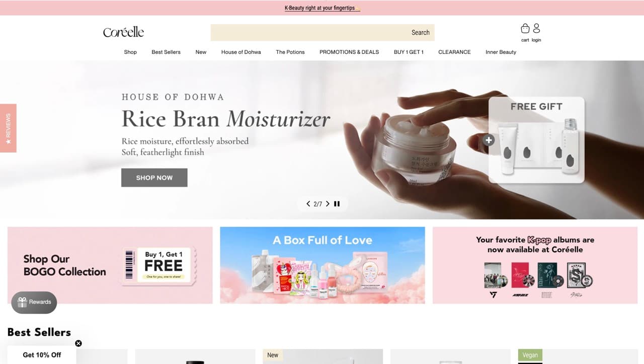Open the Best Sellers menu item
This screenshot has height=364, width=644.
pyautogui.click(x=166, y=52)
